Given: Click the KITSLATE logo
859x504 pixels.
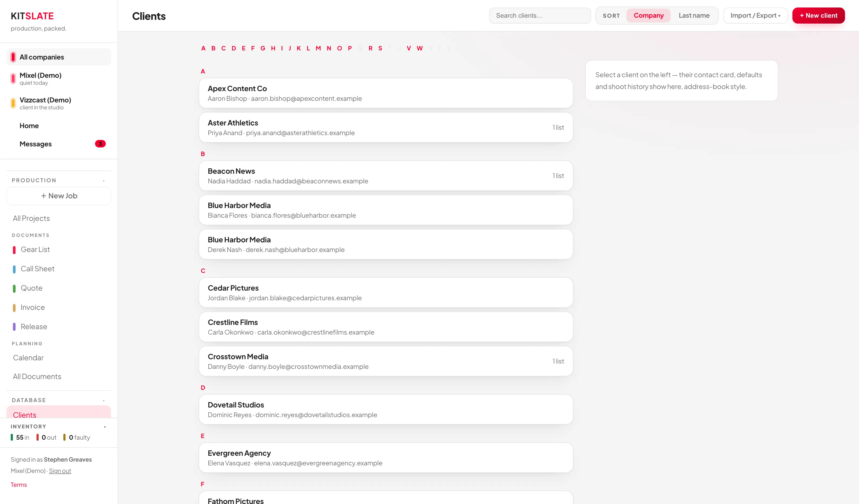Looking at the screenshot, I should click(x=32, y=16).
